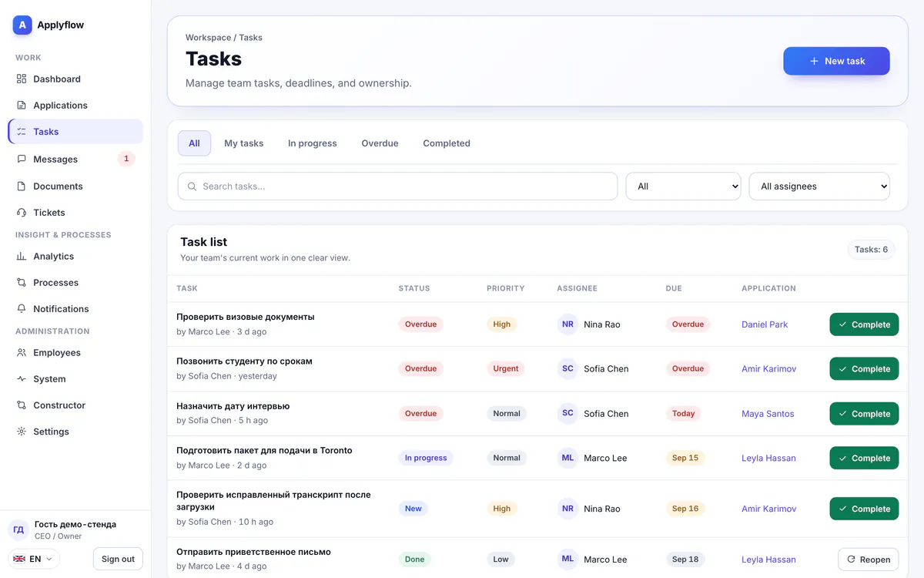924x578 pixels.
Task: Expand the EN language selector
Action: (x=34, y=559)
